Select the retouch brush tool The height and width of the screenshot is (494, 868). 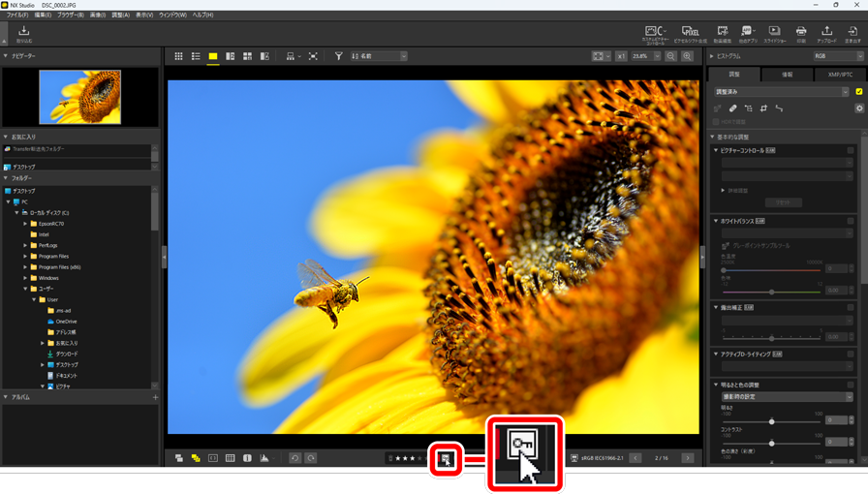tap(733, 108)
